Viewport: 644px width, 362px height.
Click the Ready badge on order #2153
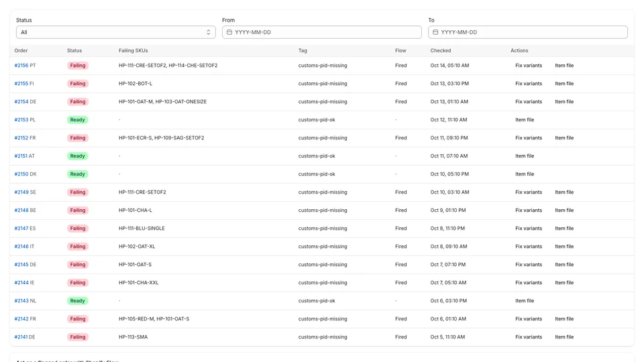pyautogui.click(x=78, y=120)
